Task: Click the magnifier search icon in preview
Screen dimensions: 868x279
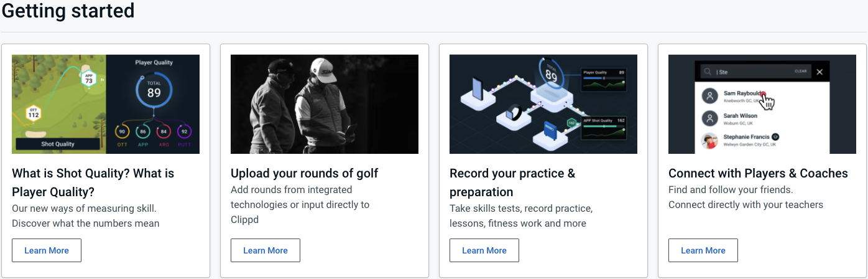Action: tap(707, 72)
